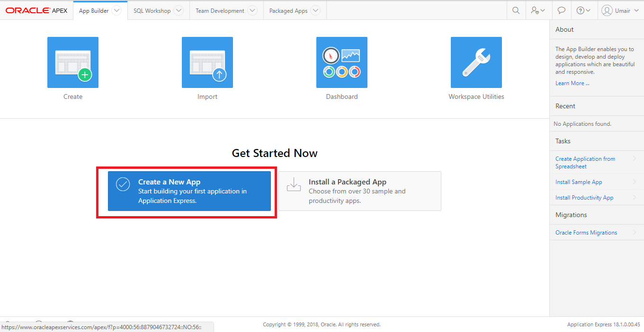Click the Create a New App button
This screenshot has height=332, width=644.
189,191
